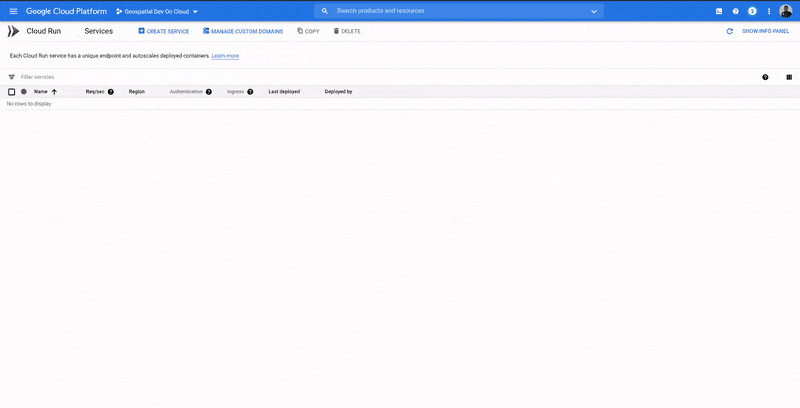Image resolution: width=800 pixels, height=408 pixels.
Task: Refresh the services list
Action: [x=730, y=31]
